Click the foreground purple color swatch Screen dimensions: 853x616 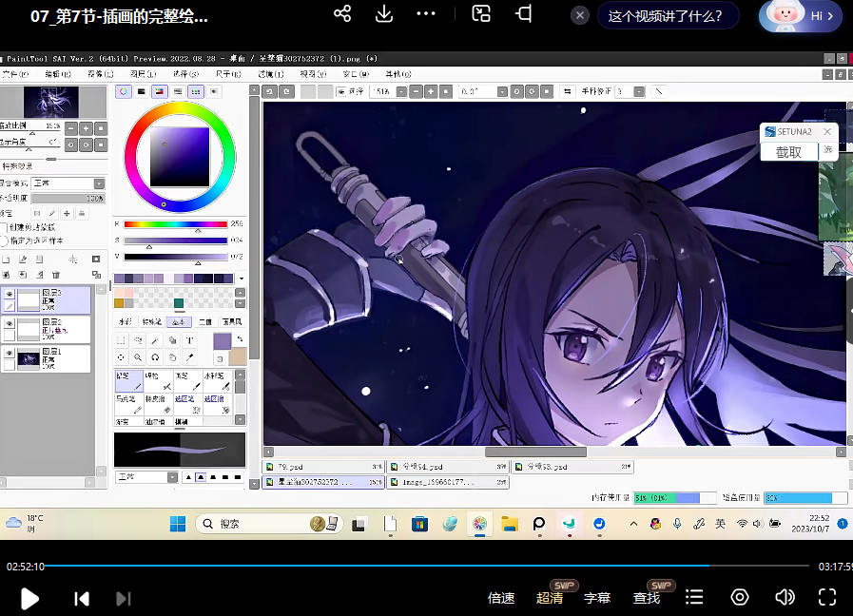coord(222,340)
